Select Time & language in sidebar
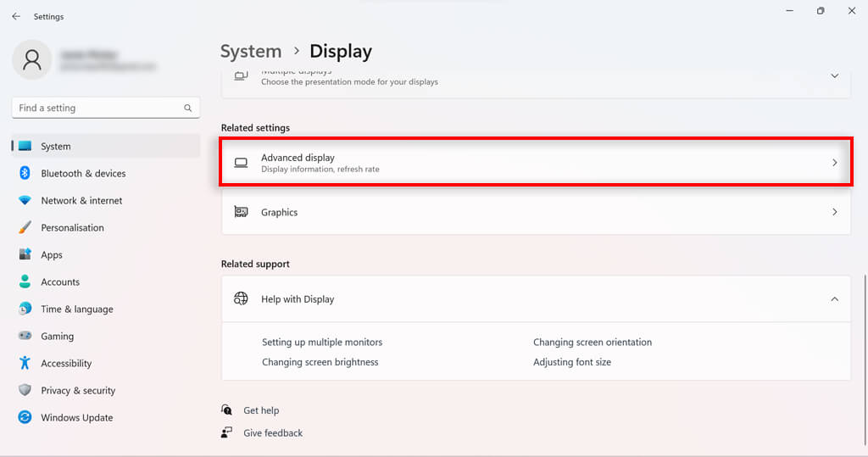 tap(76, 309)
